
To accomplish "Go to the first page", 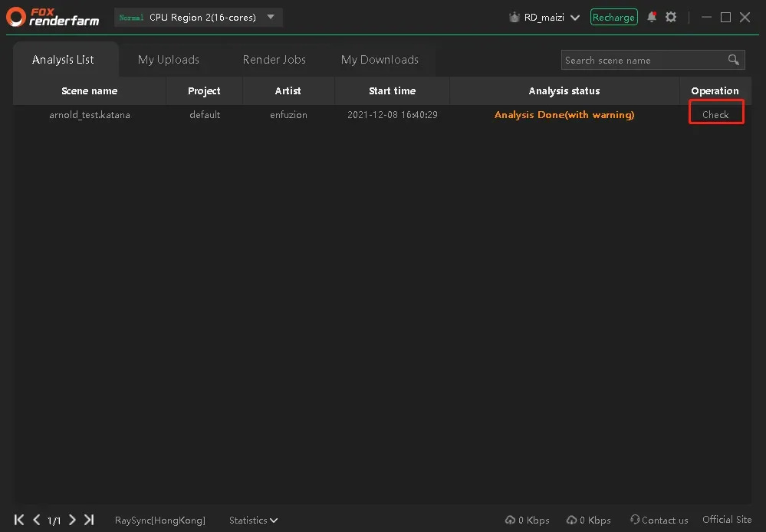I will coord(19,520).
